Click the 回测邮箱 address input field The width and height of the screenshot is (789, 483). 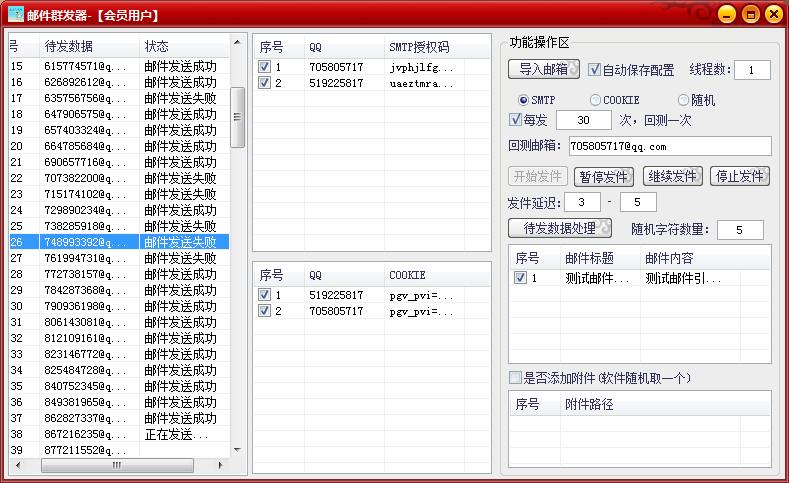[669, 146]
